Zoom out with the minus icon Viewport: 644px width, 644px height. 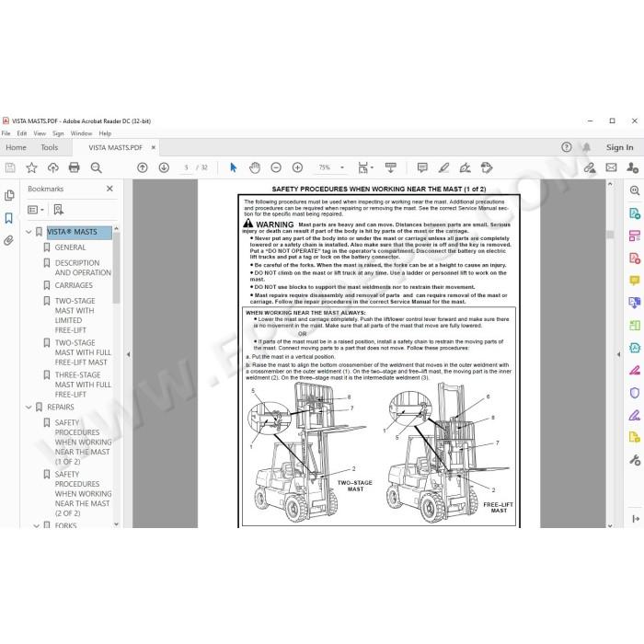click(x=276, y=167)
